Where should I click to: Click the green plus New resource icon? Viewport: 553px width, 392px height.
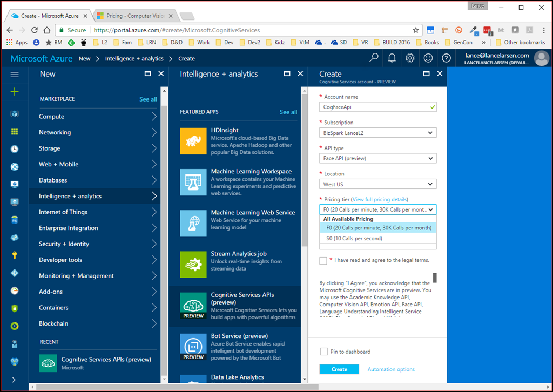[x=15, y=92]
